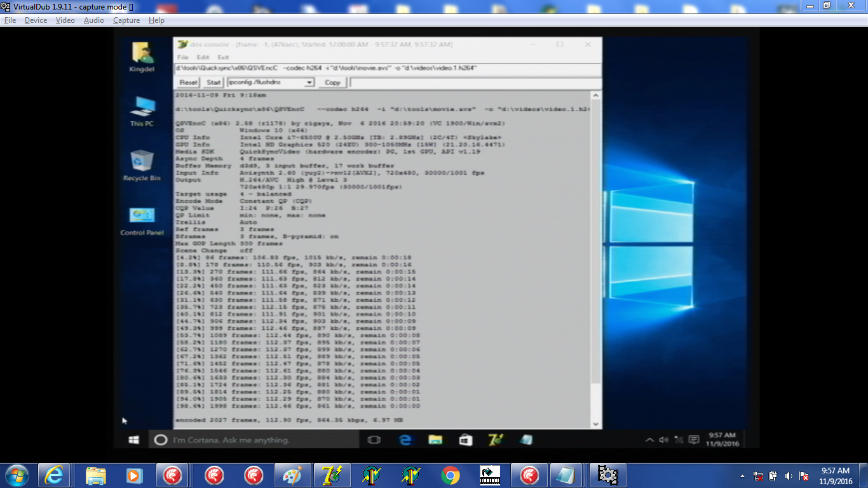Select the Recycle Bin desktop icon
Image resolution: width=868 pixels, height=488 pixels.
142,166
